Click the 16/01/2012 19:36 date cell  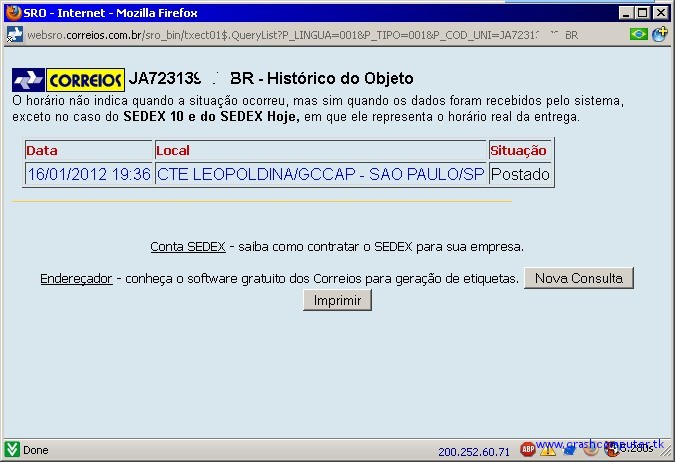pos(89,174)
